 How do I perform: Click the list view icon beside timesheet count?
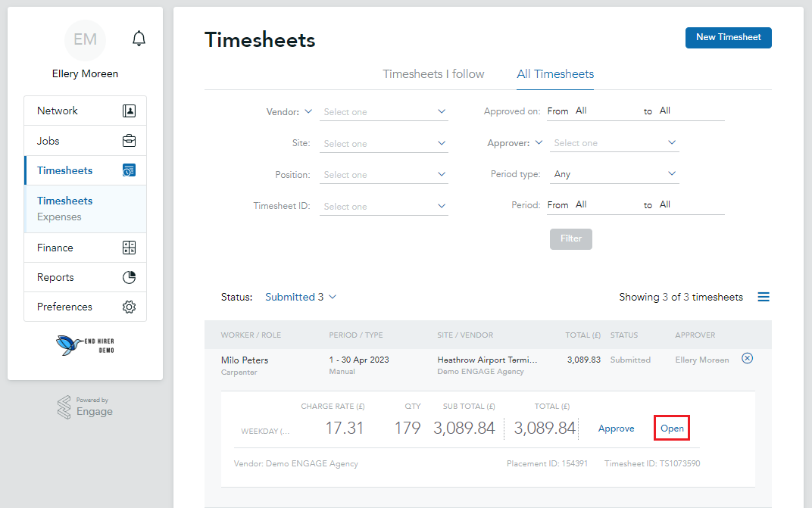pos(764,296)
